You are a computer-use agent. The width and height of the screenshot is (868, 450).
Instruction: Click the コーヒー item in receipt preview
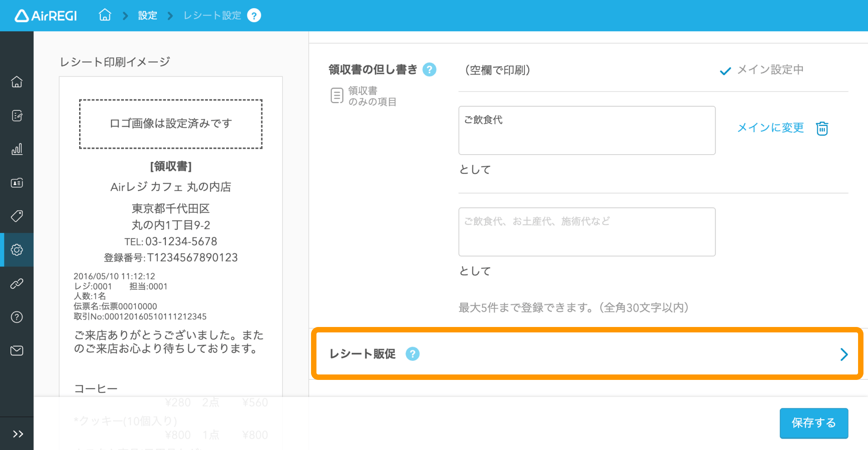pos(96,389)
